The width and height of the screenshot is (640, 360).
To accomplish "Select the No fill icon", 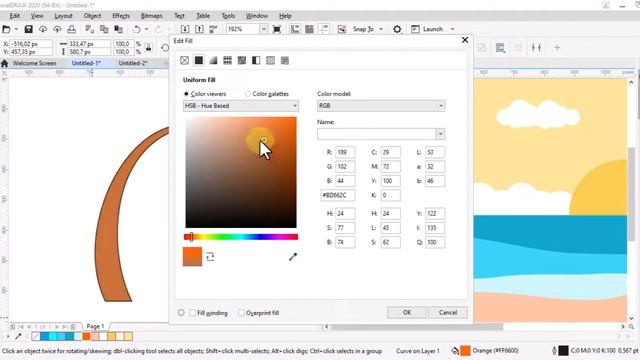I will pos(184,60).
